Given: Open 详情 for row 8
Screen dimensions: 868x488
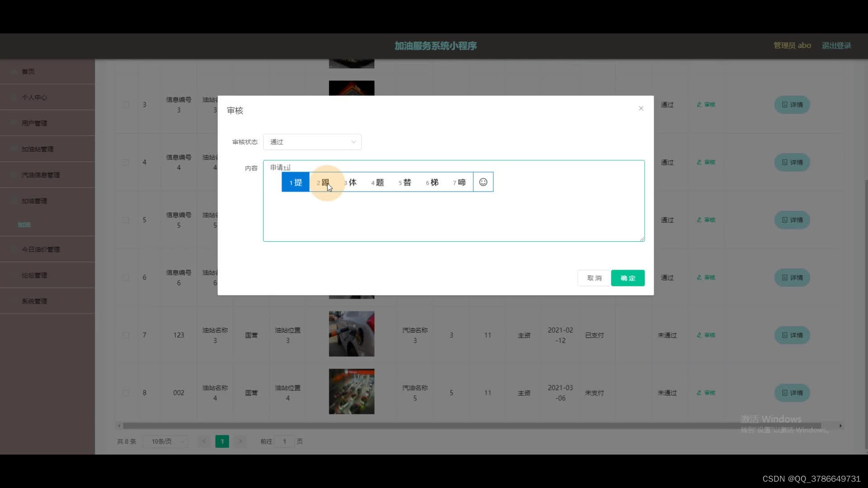Looking at the screenshot, I should pos(792,393).
